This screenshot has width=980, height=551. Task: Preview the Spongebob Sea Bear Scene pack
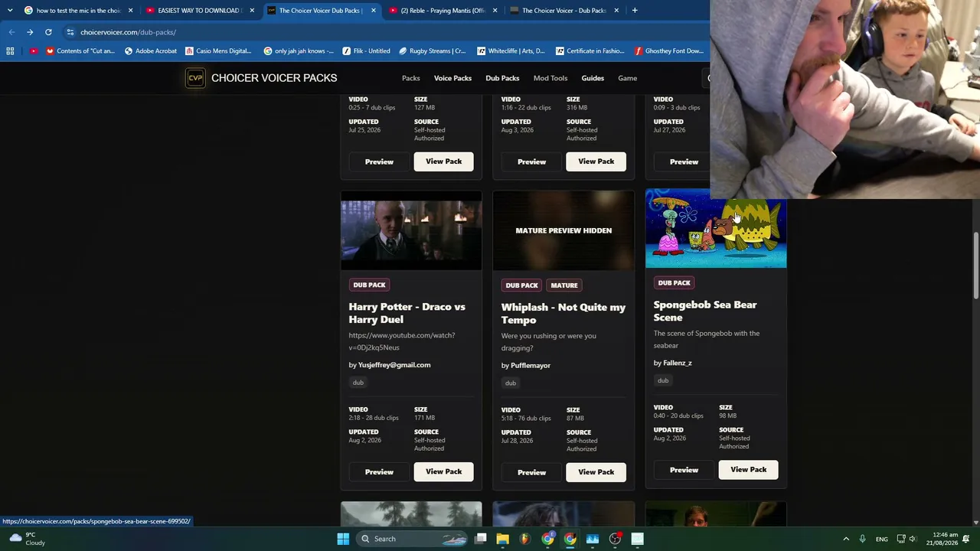click(x=684, y=470)
